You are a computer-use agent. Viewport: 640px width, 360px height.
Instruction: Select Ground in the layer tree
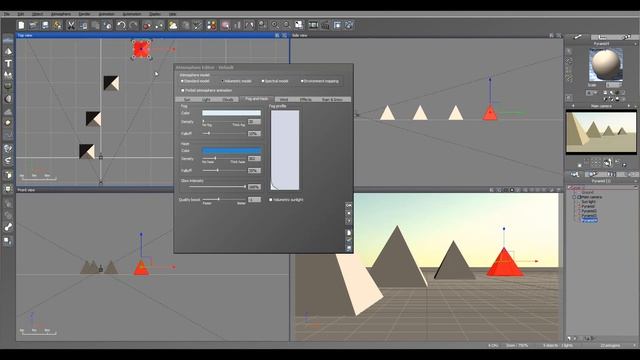587,192
